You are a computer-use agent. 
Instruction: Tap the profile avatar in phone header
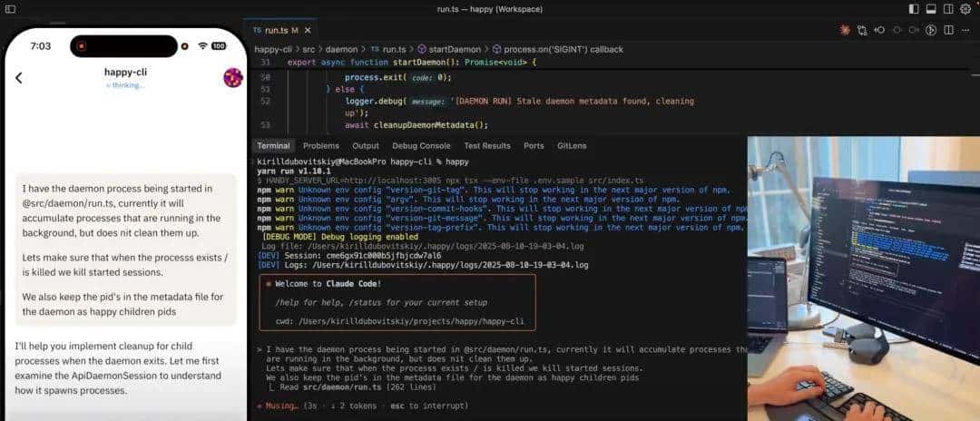(233, 77)
